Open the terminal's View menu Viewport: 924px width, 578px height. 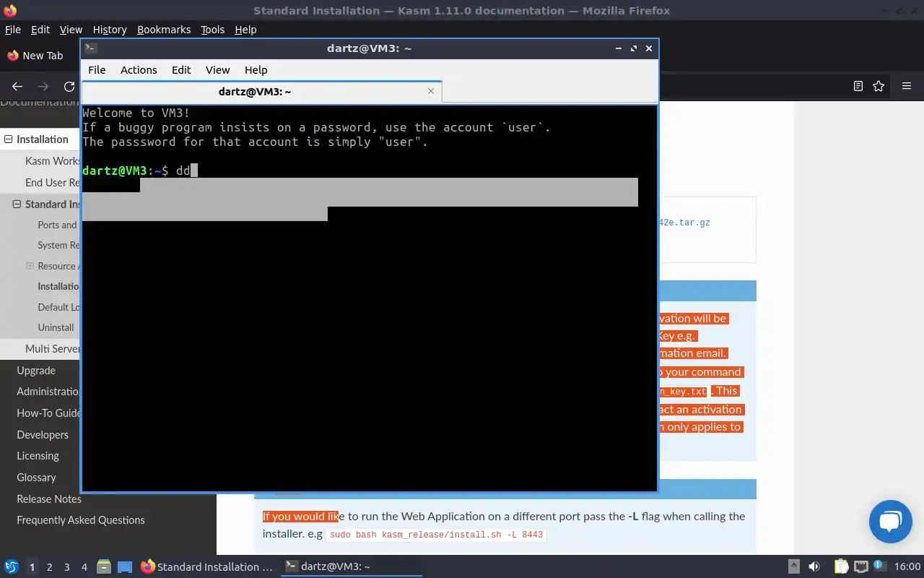tap(217, 70)
